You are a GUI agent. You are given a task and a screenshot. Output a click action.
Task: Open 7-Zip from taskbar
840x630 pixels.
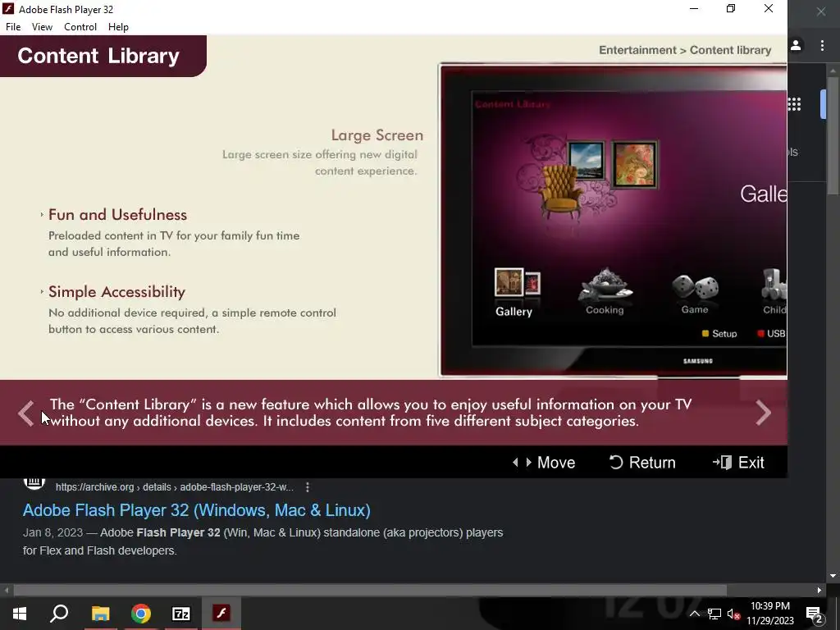[181, 614]
